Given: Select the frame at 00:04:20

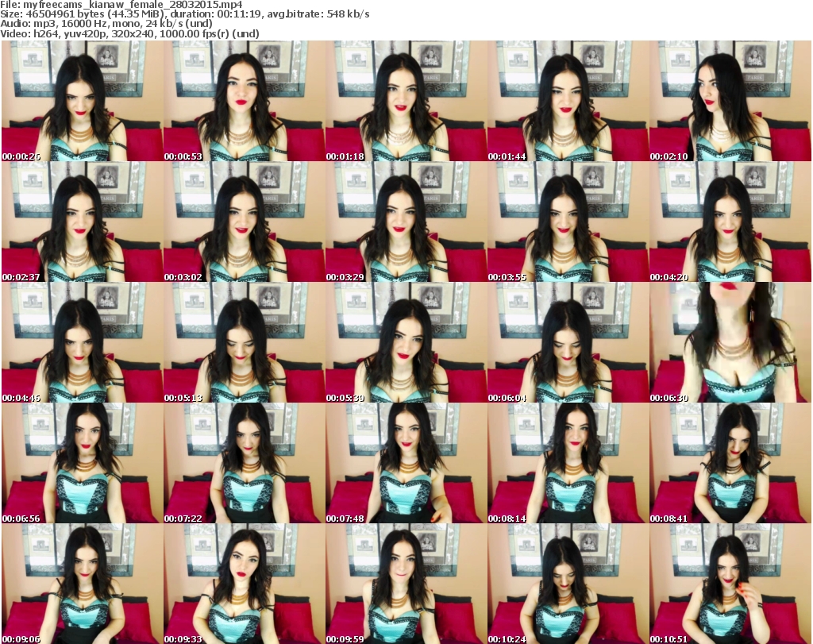Looking at the screenshot, I should (x=730, y=222).
